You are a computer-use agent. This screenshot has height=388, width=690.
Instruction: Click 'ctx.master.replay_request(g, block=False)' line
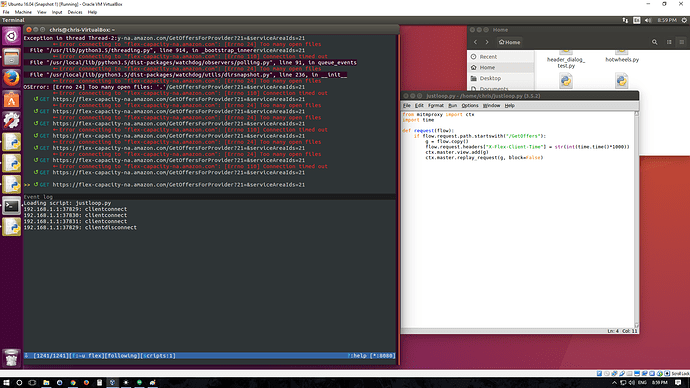[x=484, y=157]
